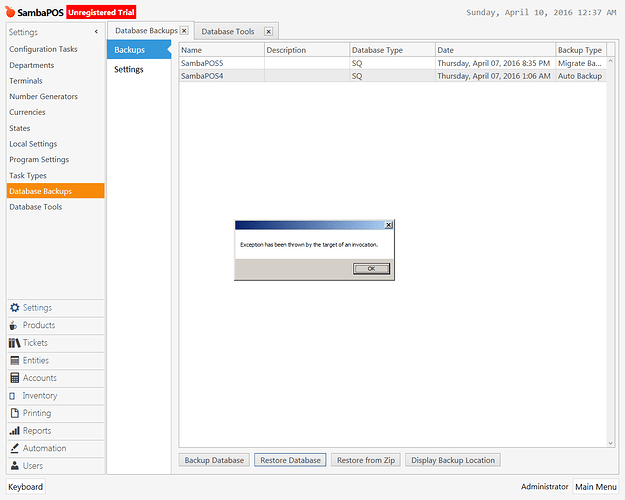Click Display Backup Location button

point(453,460)
